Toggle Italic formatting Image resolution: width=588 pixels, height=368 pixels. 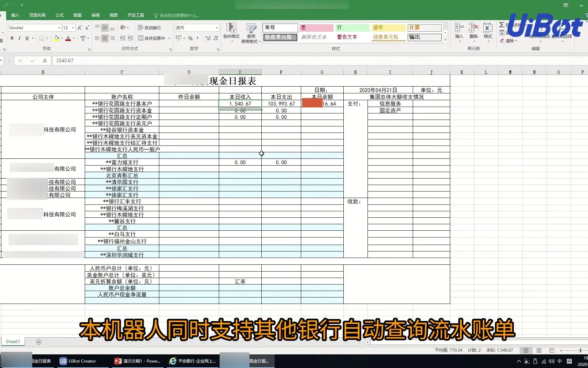click(19, 38)
